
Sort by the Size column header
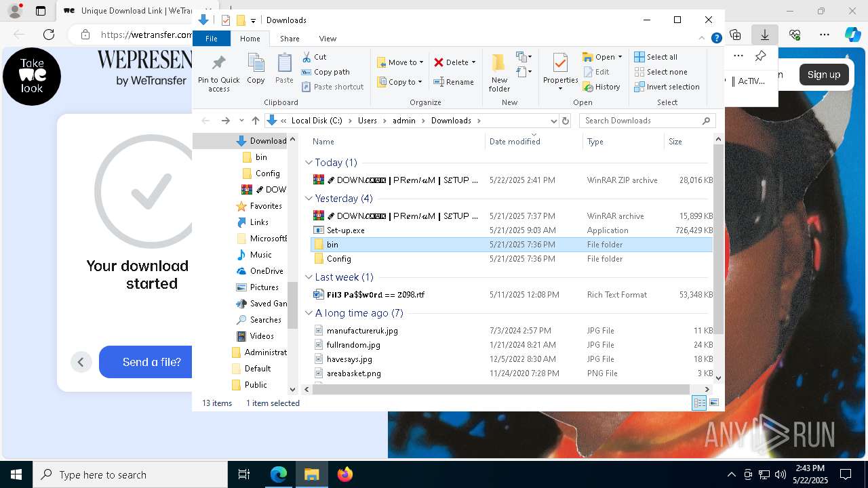point(688,142)
